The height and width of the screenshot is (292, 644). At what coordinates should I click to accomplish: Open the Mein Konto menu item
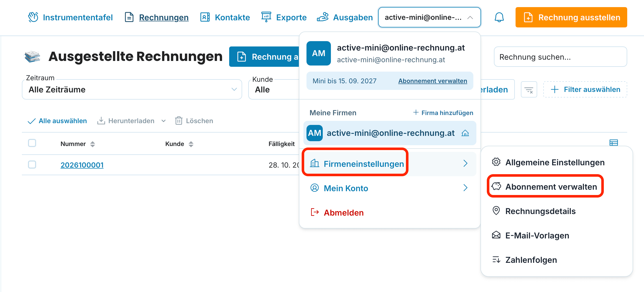click(390, 188)
